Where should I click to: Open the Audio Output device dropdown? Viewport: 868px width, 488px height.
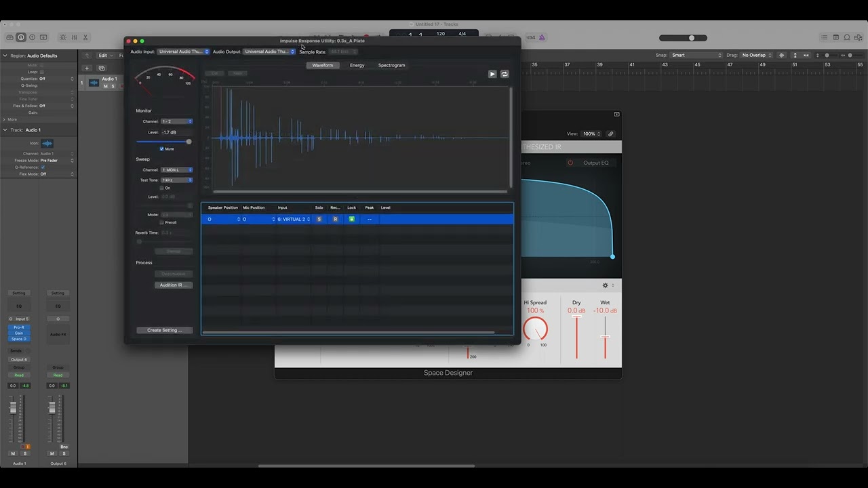(269, 52)
